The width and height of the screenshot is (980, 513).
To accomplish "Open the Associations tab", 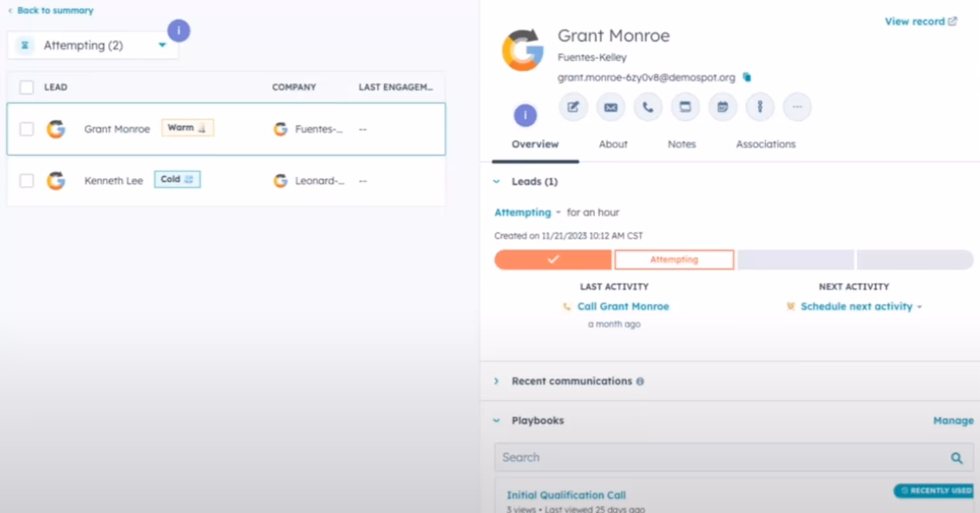I will pos(766,144).
